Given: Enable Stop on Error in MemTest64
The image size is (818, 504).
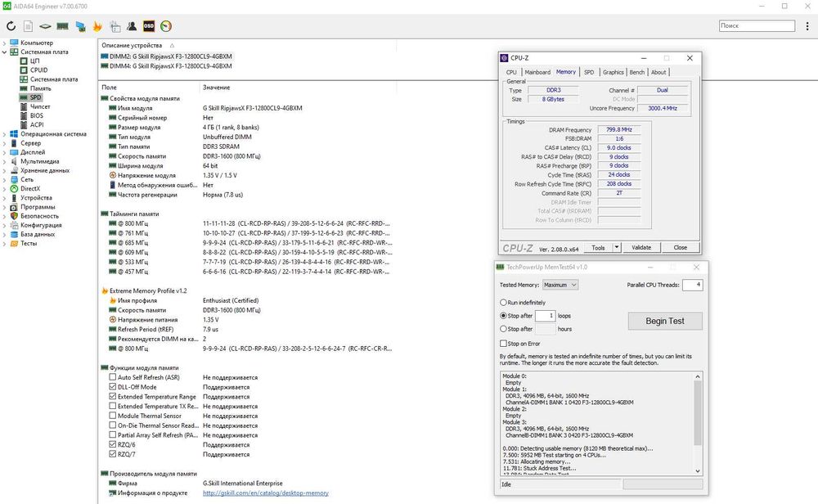Looking at the screenshot, I should (503, 344).
